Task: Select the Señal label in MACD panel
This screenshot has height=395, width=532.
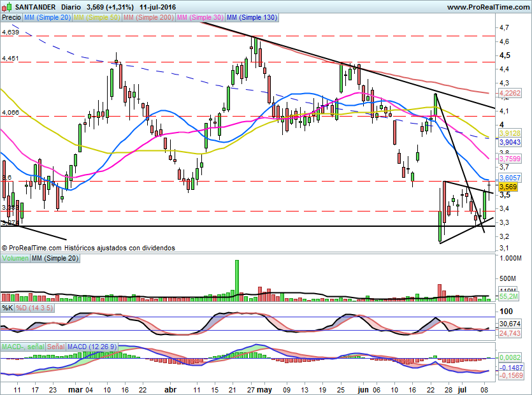Action: pyautogui.click(x=56, y=347)
